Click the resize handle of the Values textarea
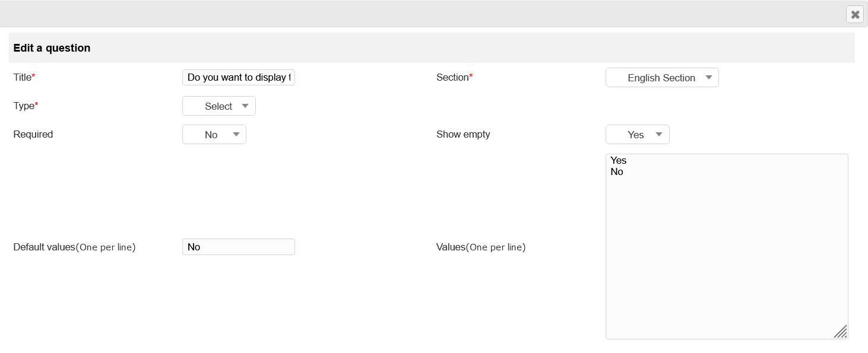This screenshot has width=868, height=353. click(841, 332)
